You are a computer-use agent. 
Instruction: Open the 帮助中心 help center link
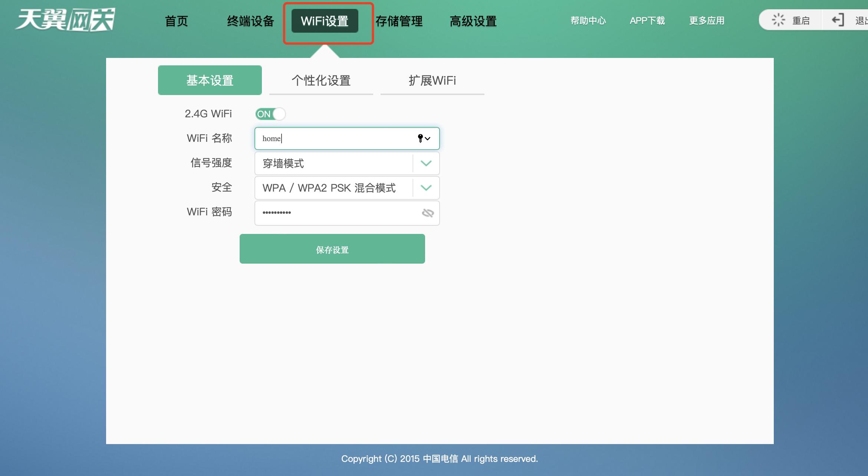click(588, 20)
